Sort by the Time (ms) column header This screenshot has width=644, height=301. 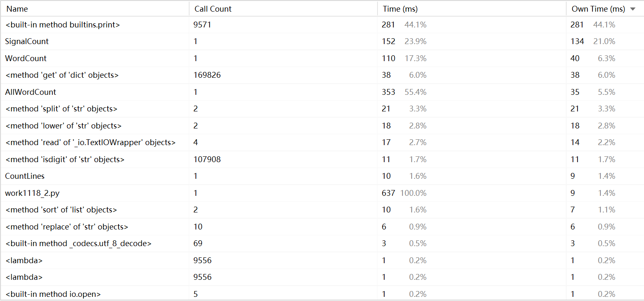coord(400,9)
